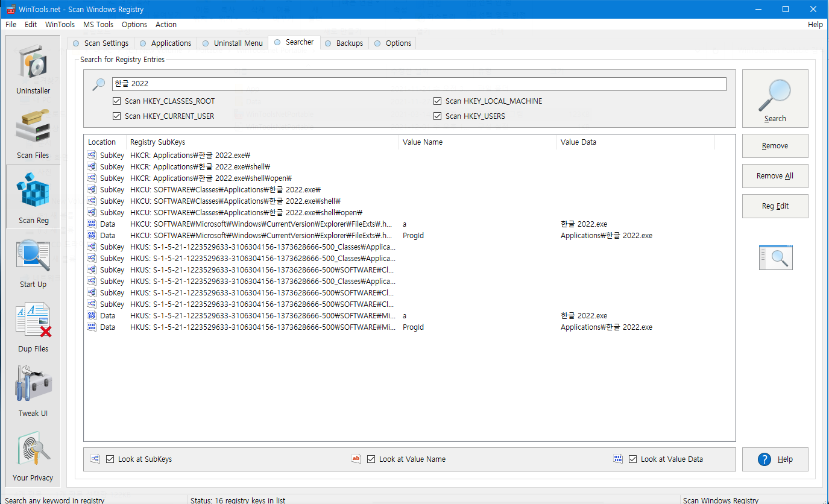This screenshot has width=829, height=504.
Task: Open the Uninstaller tool icon
Action: [33, 62]
